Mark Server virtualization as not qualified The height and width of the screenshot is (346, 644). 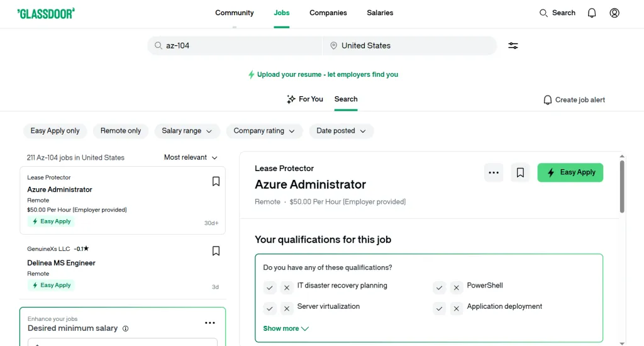pyautogui.click(x=287, y=308)
